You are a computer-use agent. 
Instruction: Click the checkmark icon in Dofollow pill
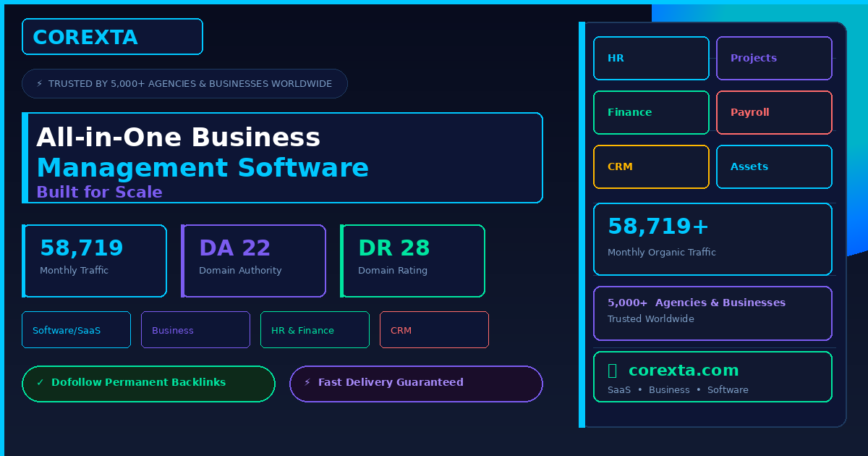pos(40,382)
